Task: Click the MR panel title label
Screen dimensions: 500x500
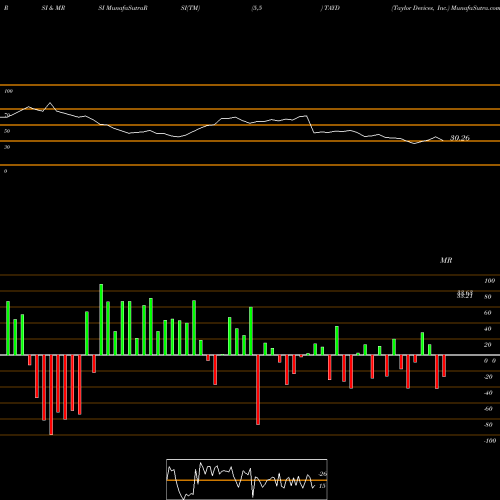Action: (446, 260)
